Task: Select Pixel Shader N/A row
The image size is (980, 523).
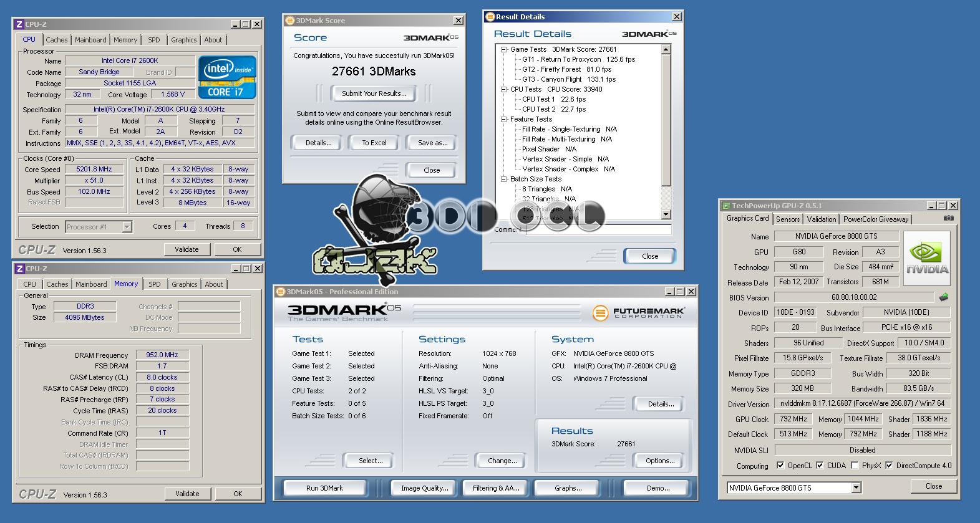Action: coord(549,149)
